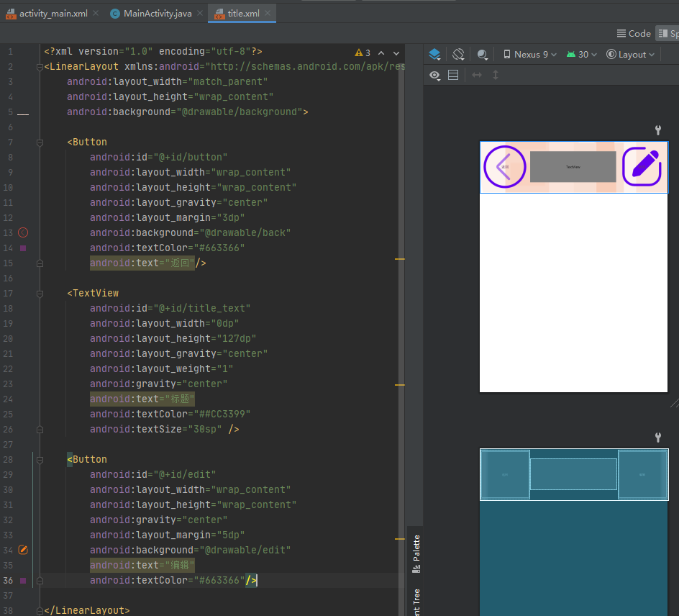Collapse the edit Button fold on line 28
Viewport: 679px width, 616px height.
tap(40, 460)
